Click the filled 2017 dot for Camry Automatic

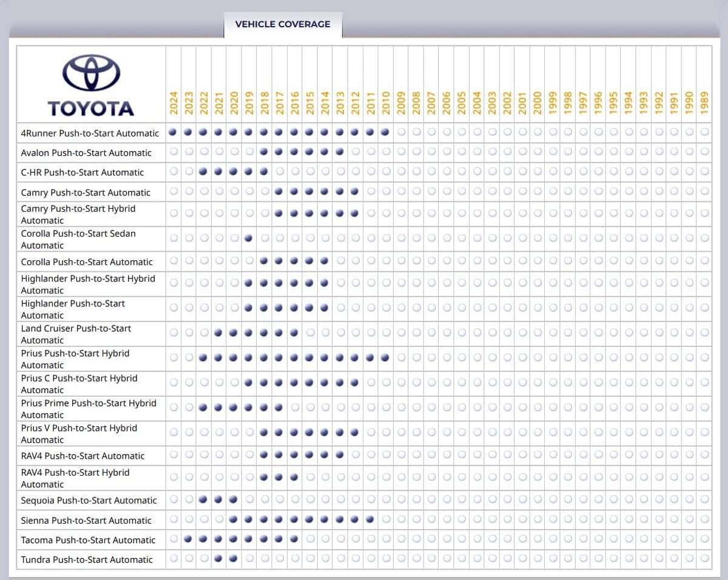point(279,192)
